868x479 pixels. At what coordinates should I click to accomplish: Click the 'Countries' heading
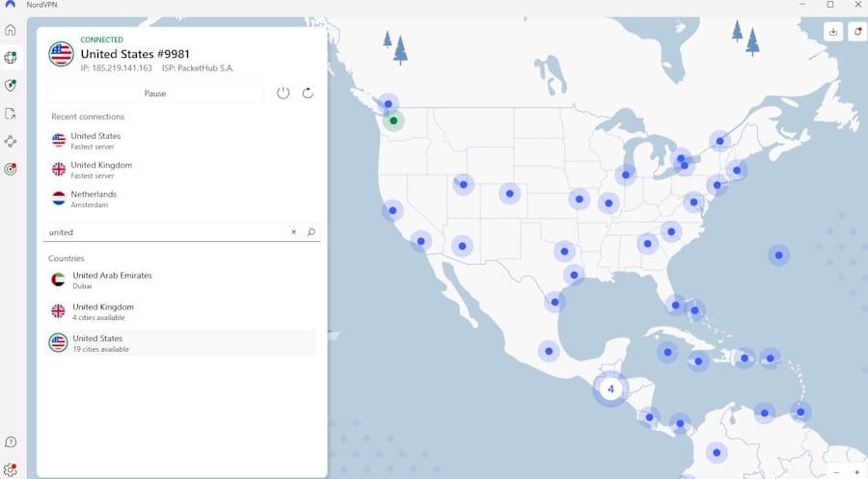pyautogui.click(x=67, y=258)
